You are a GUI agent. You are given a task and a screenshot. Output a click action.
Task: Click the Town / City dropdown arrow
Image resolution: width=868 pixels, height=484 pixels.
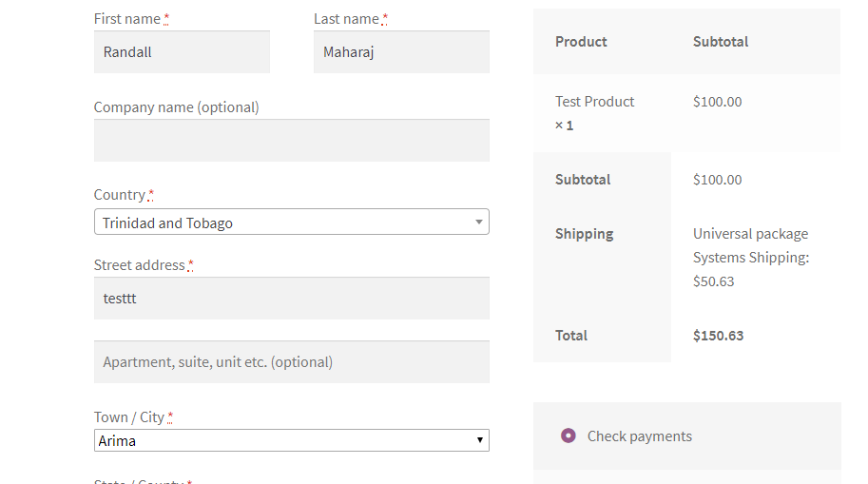pyautogui.click(x=481, y=440)
